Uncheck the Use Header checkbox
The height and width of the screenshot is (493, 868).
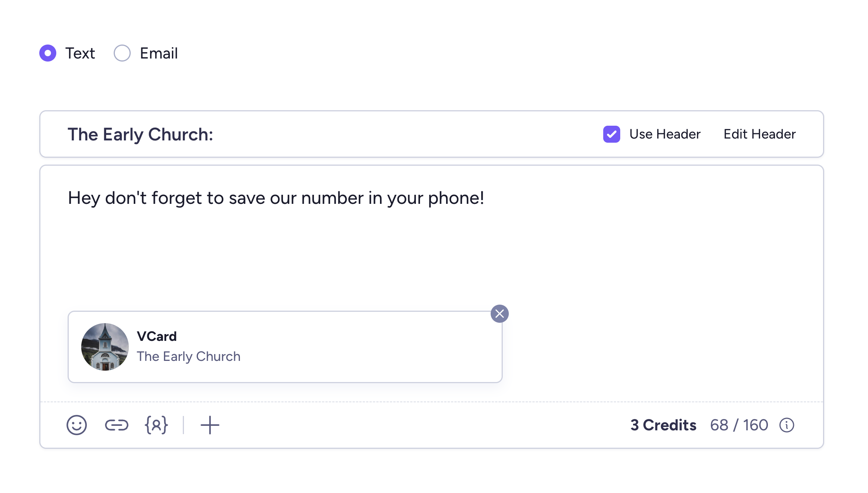(612, 134)
